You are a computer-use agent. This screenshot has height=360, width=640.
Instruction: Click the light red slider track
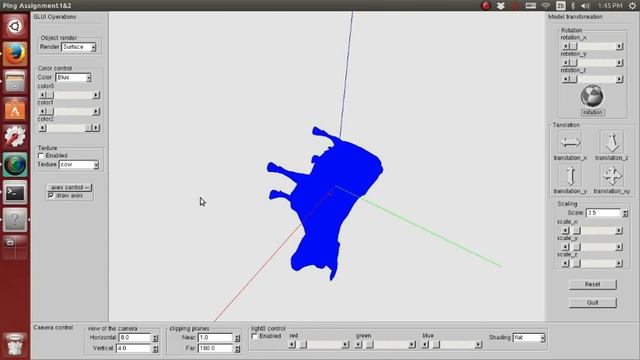318,344
